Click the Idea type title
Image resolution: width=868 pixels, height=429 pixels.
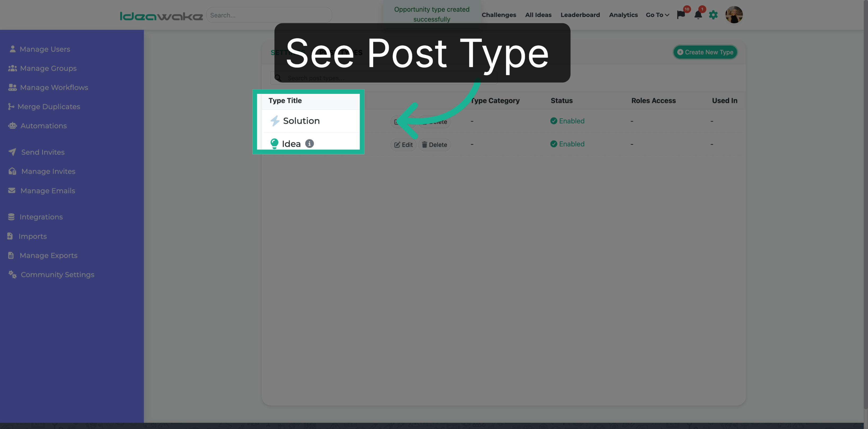291,144
